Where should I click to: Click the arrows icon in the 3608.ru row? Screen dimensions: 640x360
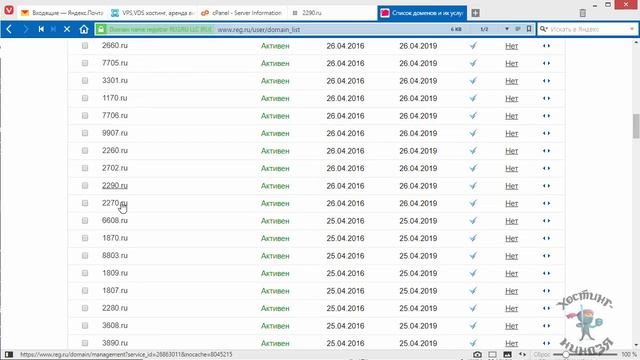coord(547,326)
